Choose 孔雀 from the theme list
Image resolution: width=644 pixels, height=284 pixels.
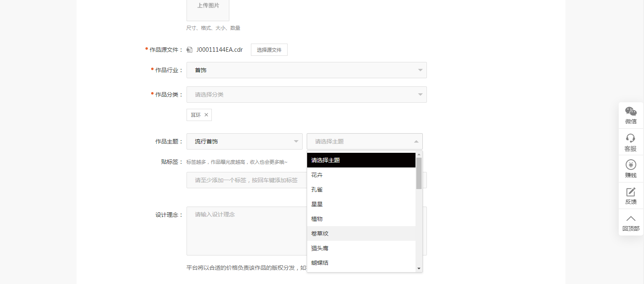click(361, 189)
